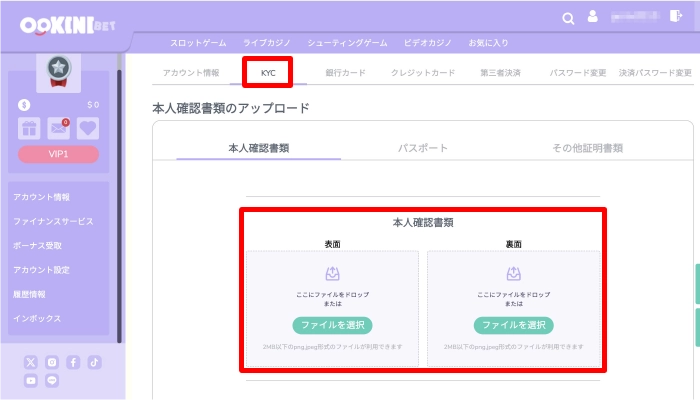Click the heart favorites icon in sidebar
700x400 pixels.
87,128
